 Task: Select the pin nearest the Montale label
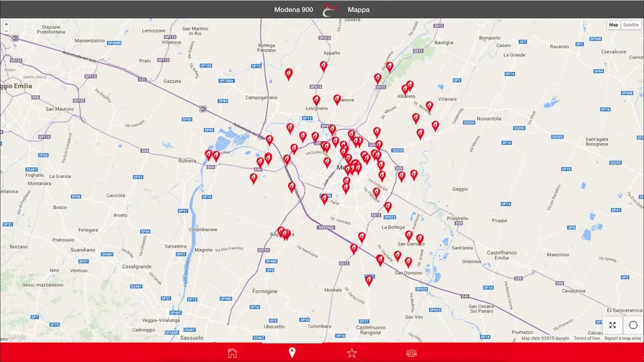[x=369, y=281]
